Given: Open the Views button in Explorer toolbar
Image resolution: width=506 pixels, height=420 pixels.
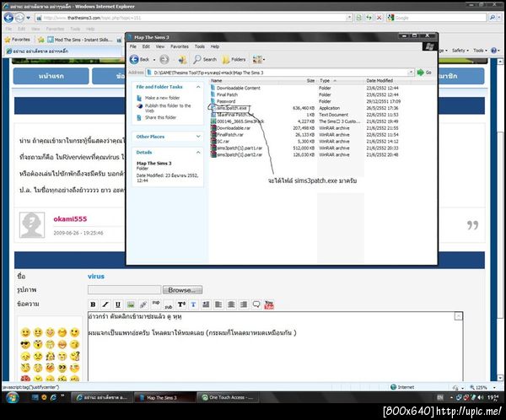Looking at the screenshot, I should (259, 59).
